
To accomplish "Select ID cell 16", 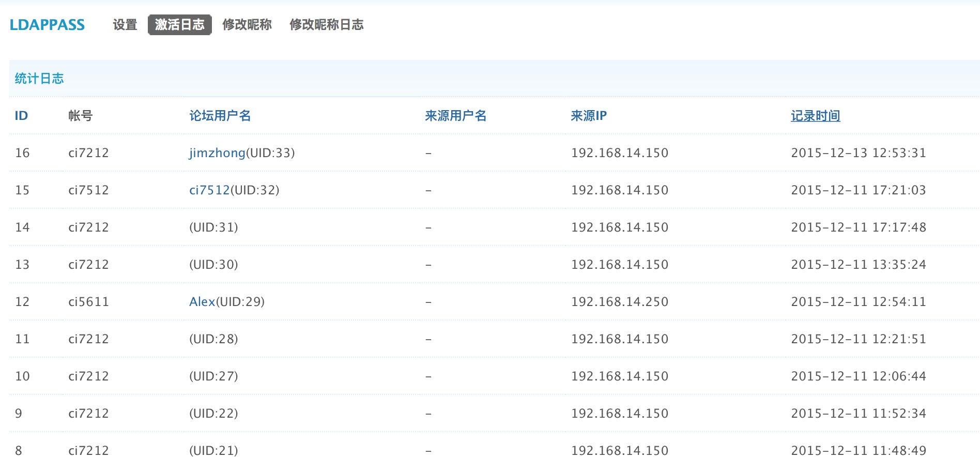I will pos(22,153).
